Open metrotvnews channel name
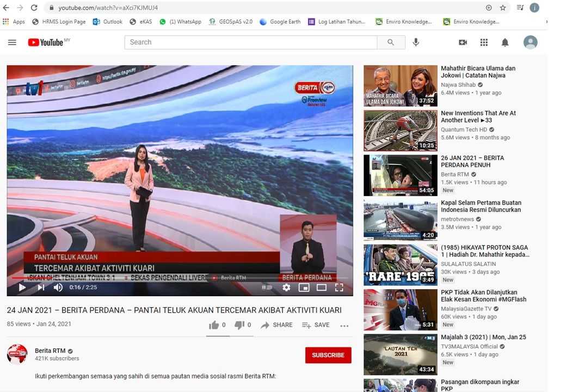Viewport: 566px width, 392px height. [457, 219]
